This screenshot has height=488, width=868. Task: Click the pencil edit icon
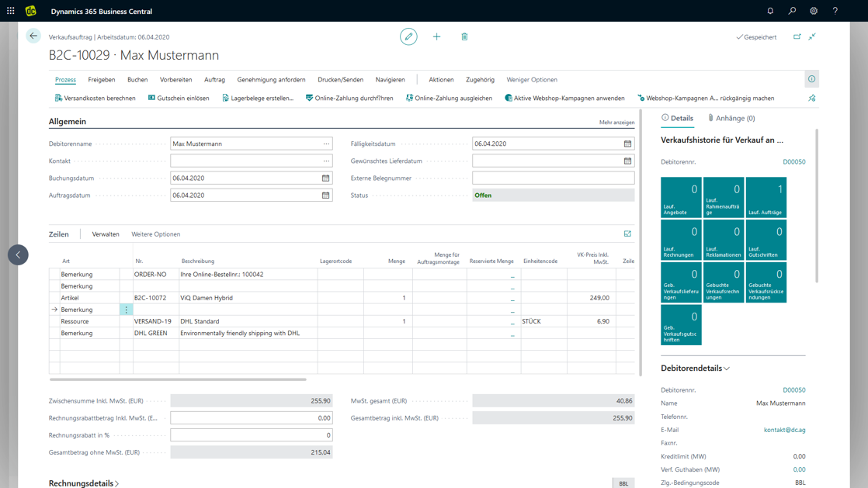[408, 36]
